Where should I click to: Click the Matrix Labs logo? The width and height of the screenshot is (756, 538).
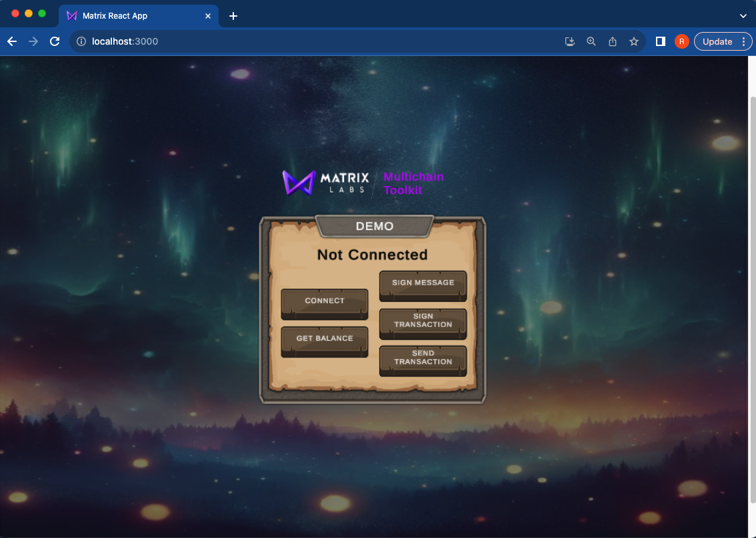[325, 183]
